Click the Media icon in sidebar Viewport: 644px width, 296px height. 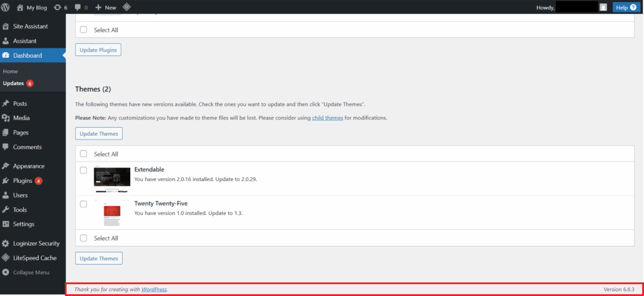pyautogui.click(x=6, y=118)
